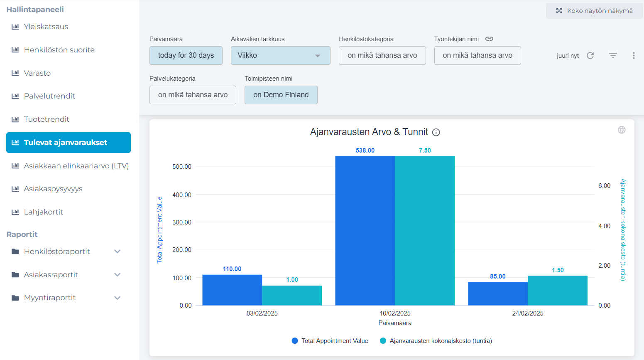This screenshot has width=644, height=360.
Task: Click the 538.00 blue bar
Action: point(365,231)
